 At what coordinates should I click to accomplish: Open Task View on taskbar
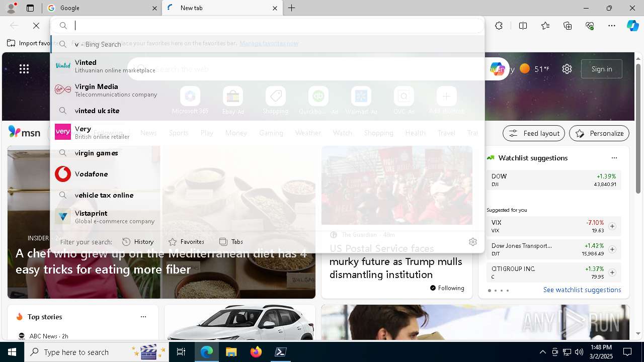pos(181,352)
